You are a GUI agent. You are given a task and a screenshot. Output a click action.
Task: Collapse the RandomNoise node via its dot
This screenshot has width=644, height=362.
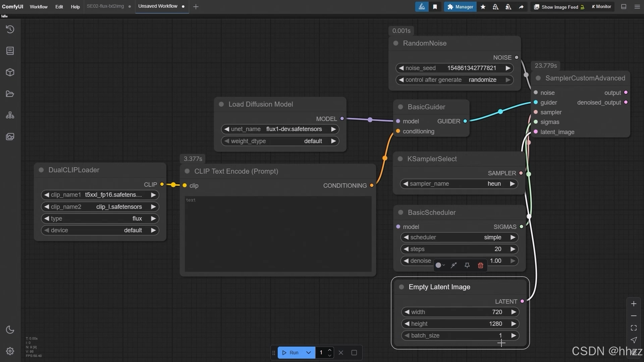point(396,43)
